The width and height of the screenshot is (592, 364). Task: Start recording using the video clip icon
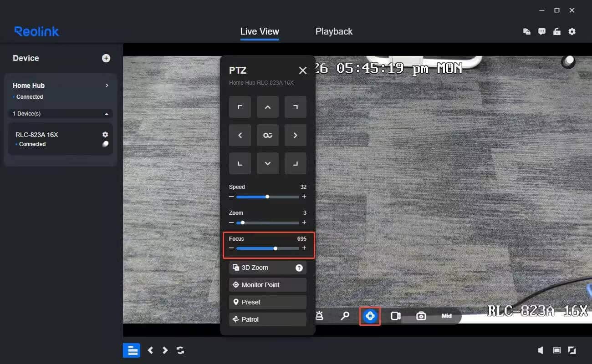pos(395,315)
